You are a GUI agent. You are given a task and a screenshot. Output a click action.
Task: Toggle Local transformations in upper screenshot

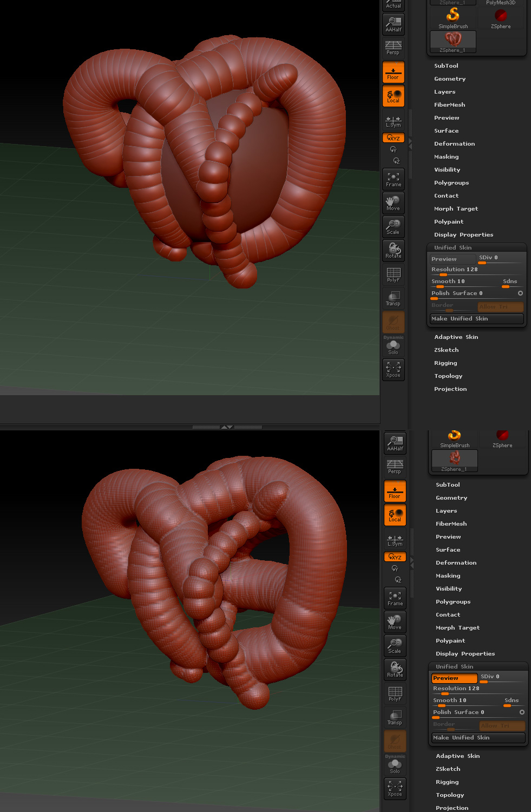[394, 96]
